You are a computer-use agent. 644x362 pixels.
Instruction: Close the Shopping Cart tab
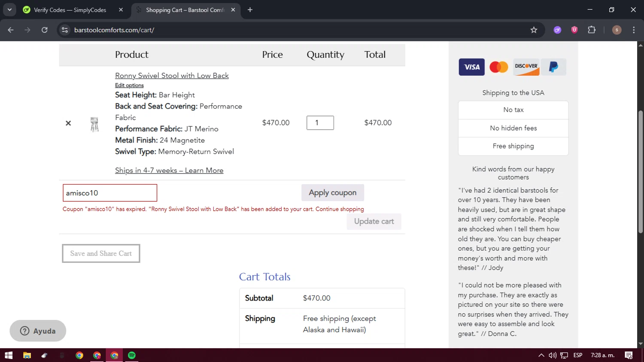click(233, 10)
